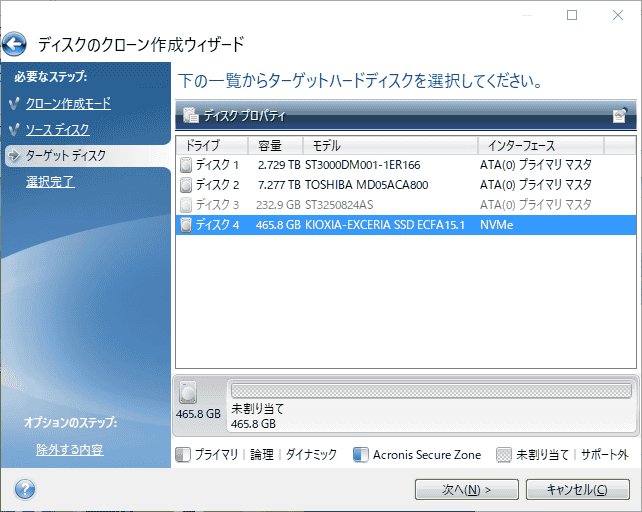The height and width of the screenshot is (512, 642).
Task: Click the disk properties icon at right
Action: pos(620,116)
